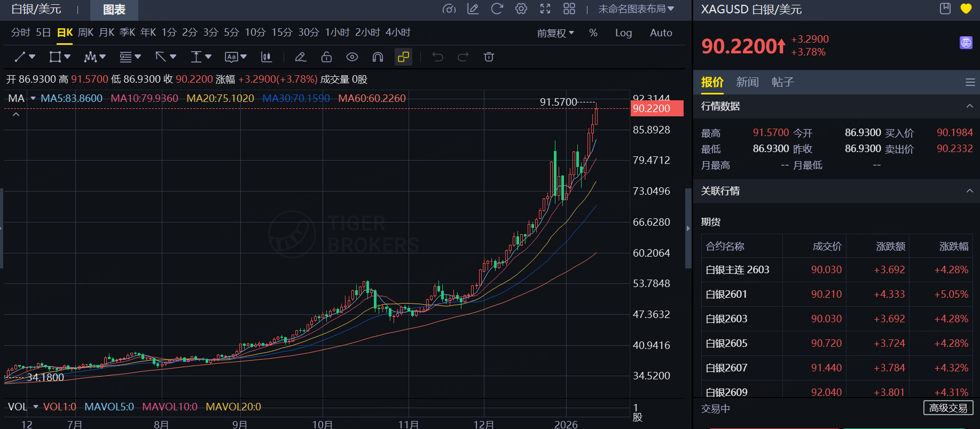Click the pen style edit icon
Viewport: 980px width, 429px height.
tap(301, 57)
